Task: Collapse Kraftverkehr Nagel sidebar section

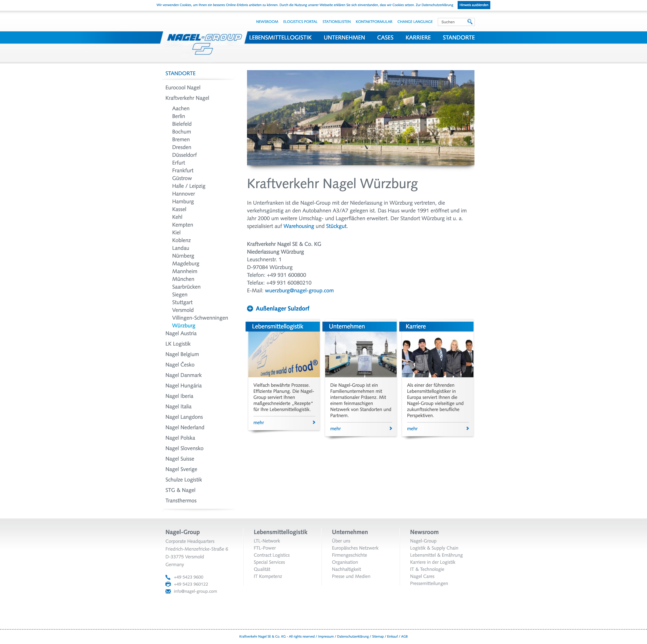Action: tap(187, 98)
